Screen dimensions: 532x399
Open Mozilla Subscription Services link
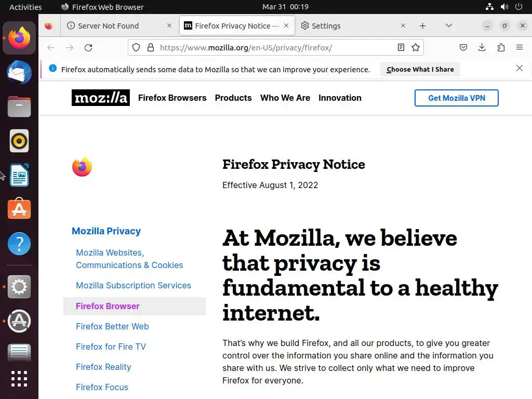[134, 285]
